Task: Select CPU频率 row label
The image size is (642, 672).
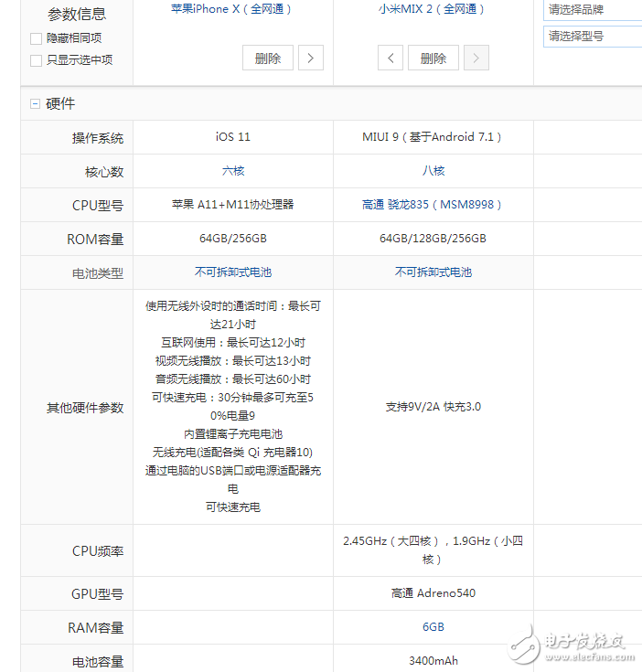Action: [x=98, y=551]
